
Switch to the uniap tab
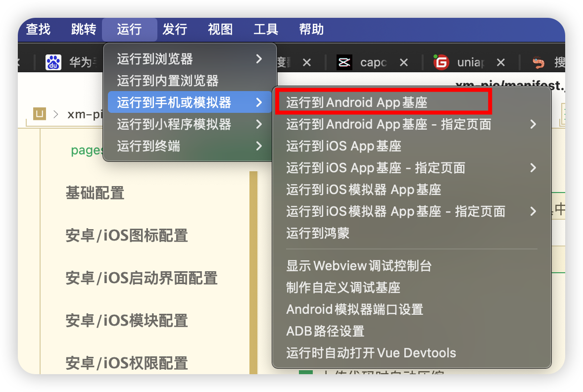coord(471,62)
